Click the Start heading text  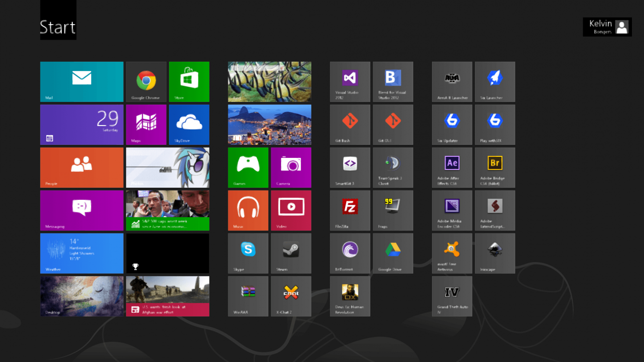58,28
